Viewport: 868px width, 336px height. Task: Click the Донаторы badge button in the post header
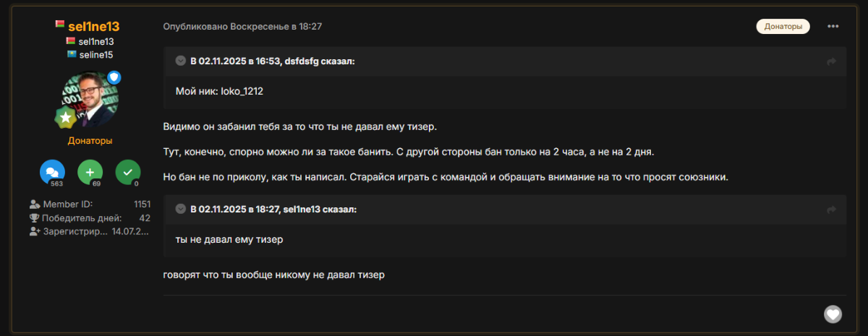pos(783,27)
